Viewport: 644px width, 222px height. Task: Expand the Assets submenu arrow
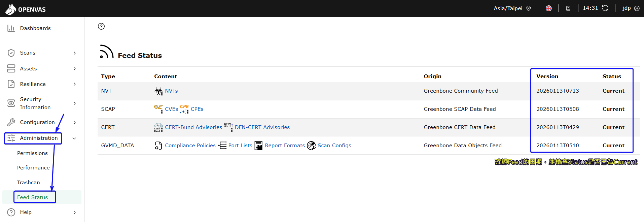click(74, 69)
